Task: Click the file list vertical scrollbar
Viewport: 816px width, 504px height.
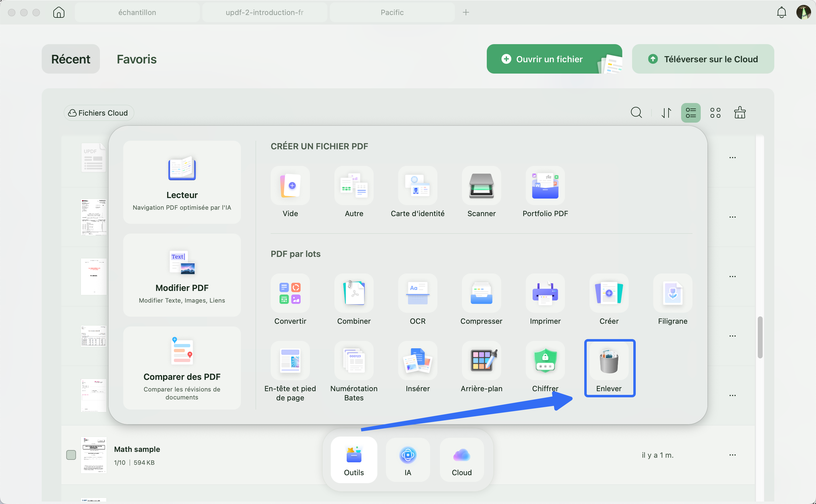Action: [760, 337]
